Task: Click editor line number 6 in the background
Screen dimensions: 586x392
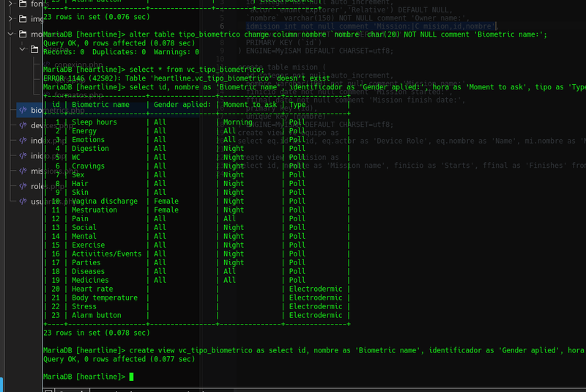Action: [x=222, y=26]
